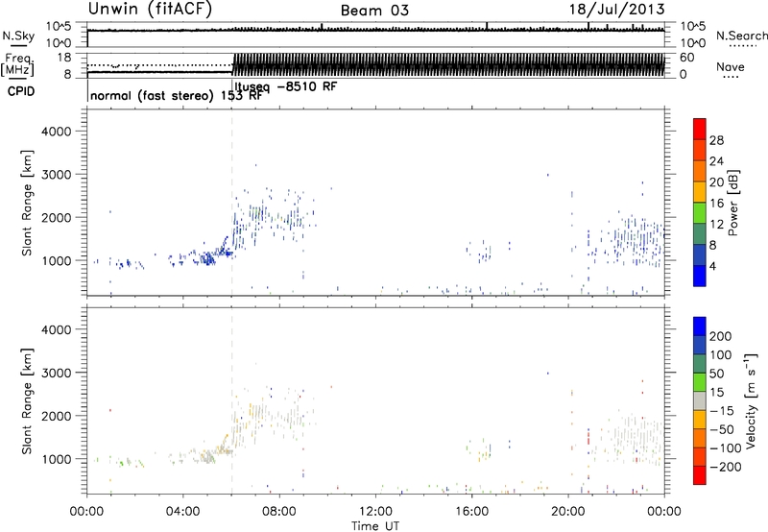768x532 pixels.
Task: Click the power panel 'Slant Range [km]' label
Action: click(x=27, y=204)
